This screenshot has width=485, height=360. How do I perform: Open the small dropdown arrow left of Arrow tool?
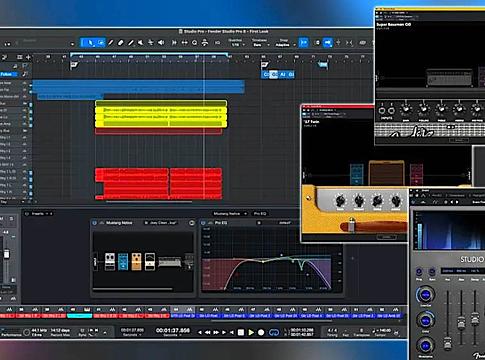pos(72,44)
